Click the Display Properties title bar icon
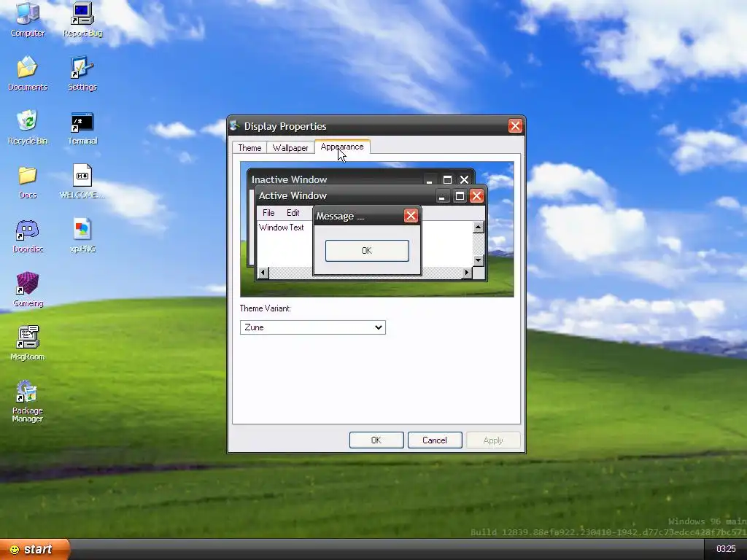The height and width of the screenshot is (560, 747). [234, 125]
